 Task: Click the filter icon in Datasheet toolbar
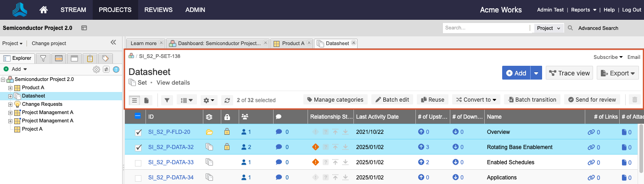coord(167,100)
